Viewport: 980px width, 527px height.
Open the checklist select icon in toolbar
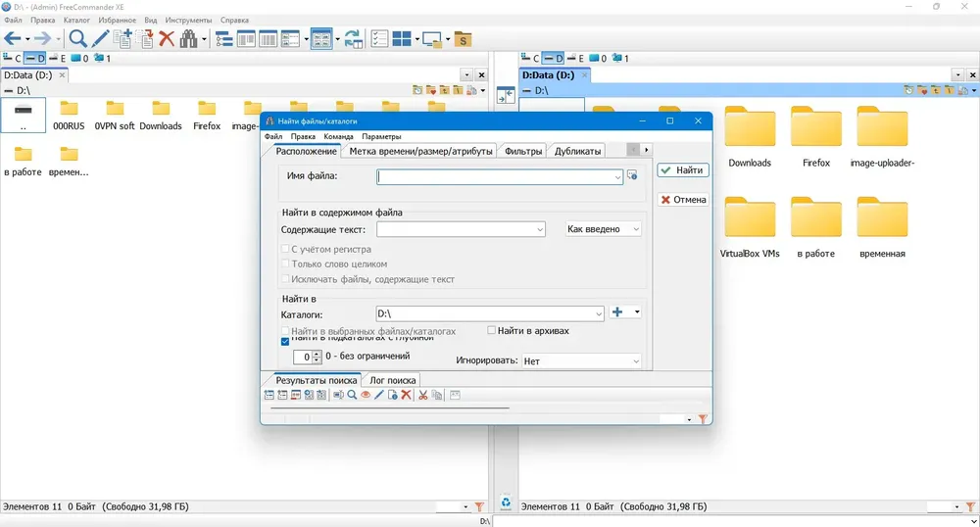(x=379, y=39)
